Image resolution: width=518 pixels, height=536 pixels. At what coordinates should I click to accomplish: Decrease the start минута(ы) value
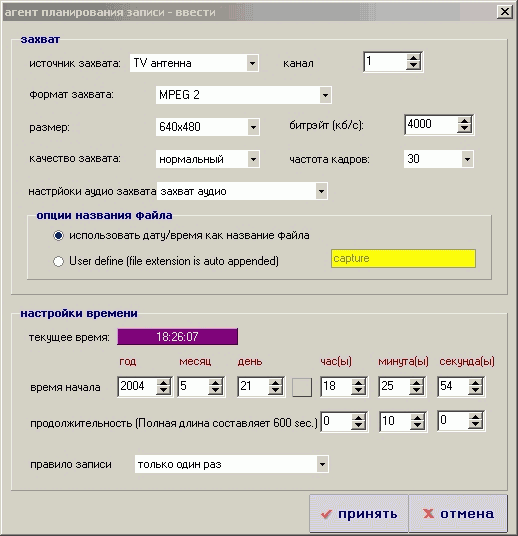pyautogui.click(x=416, y=391)
